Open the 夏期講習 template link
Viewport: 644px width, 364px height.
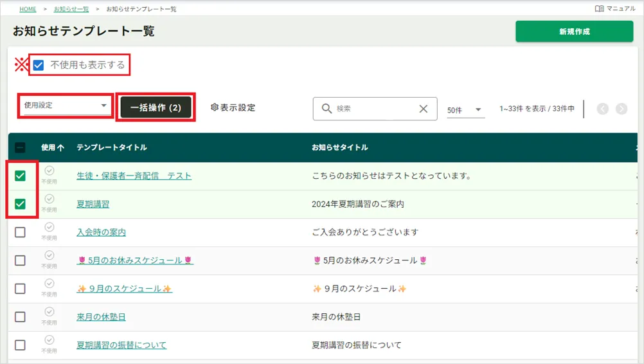(93, 204)
